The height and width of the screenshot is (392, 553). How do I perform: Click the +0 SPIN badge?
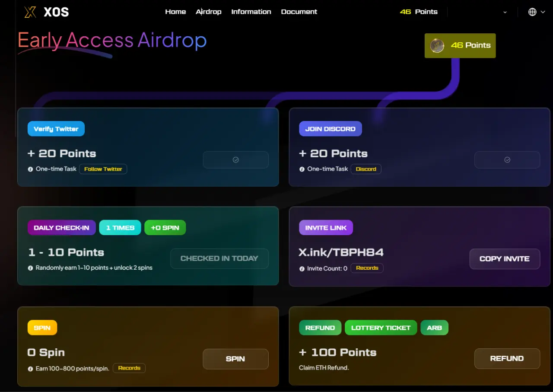point(165,228)
